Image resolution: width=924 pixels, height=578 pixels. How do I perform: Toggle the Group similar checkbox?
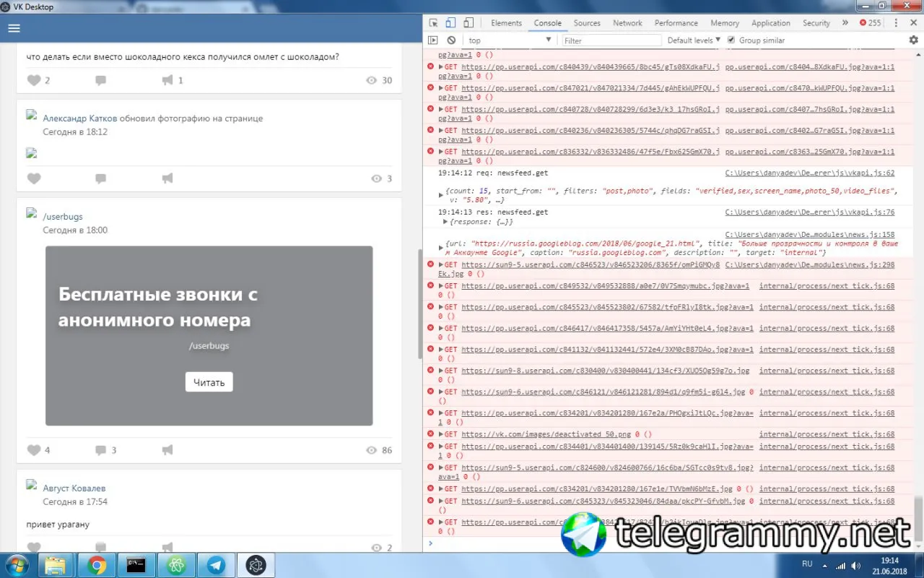click(731, 40)
